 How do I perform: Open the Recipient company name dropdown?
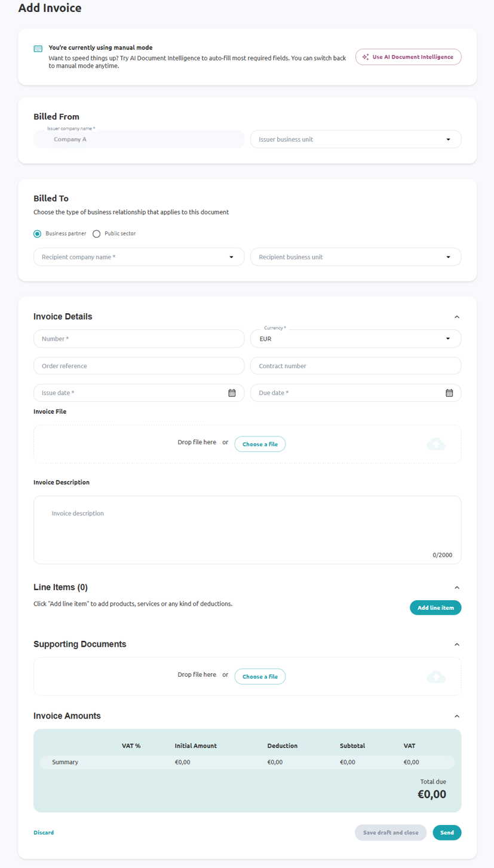tap(139, 257)
